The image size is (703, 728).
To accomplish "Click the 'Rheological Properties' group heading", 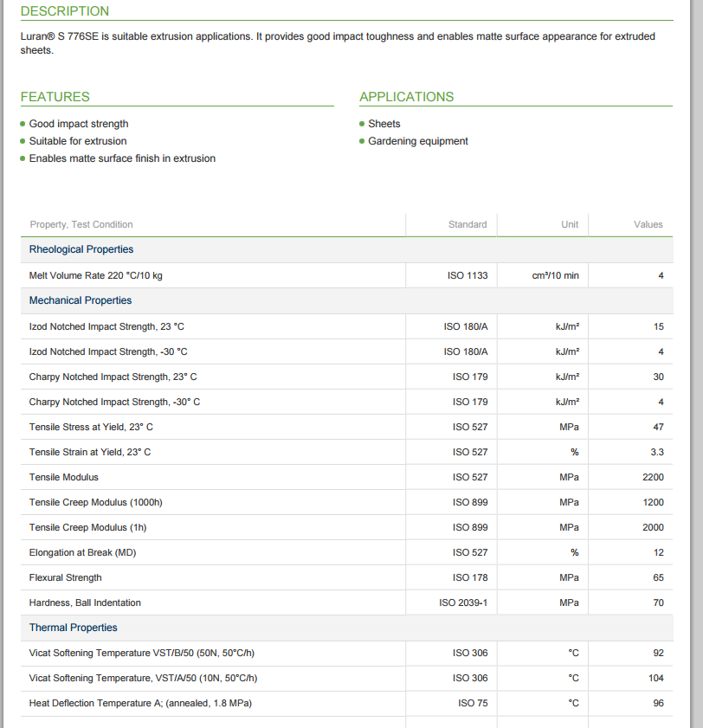I will coord(81,249).
